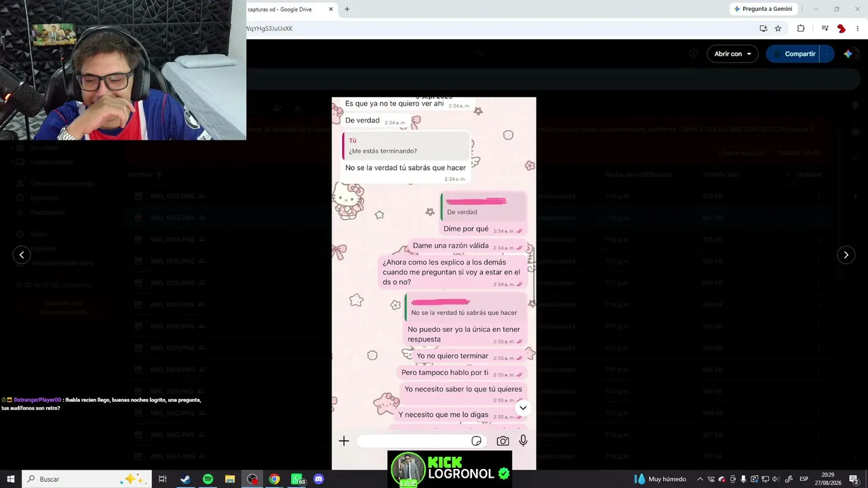The height and width of the screenshot is (488, 868).
Task: Click the chat message input field
Action: pyautogui.click(x=421, y=441)
